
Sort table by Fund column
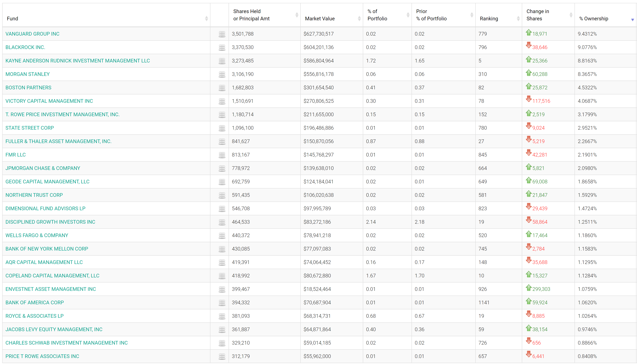106,15
